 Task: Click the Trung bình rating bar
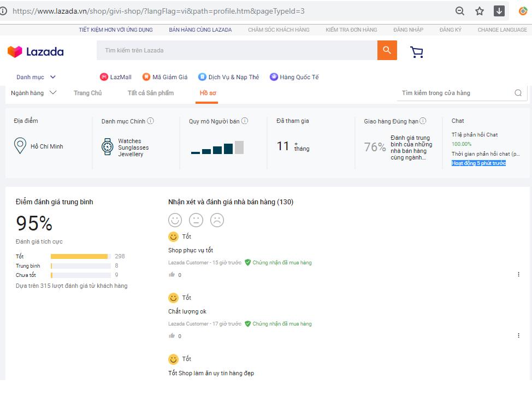pyautogui.click(x=81, y=265)
